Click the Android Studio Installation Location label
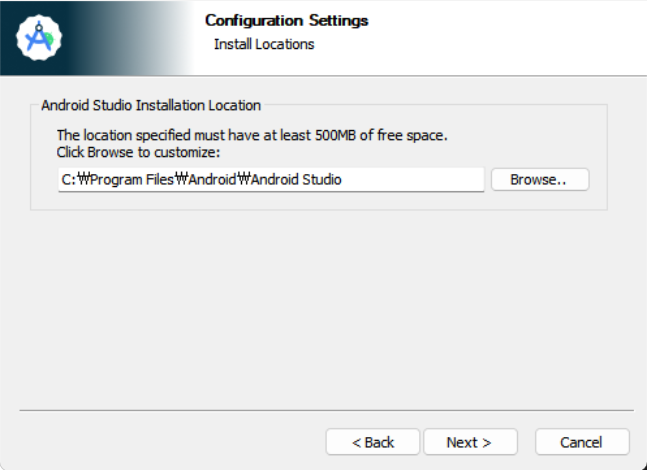Image resolution: width=647 pixels, height=470 pixels. (x=151, y=105)
